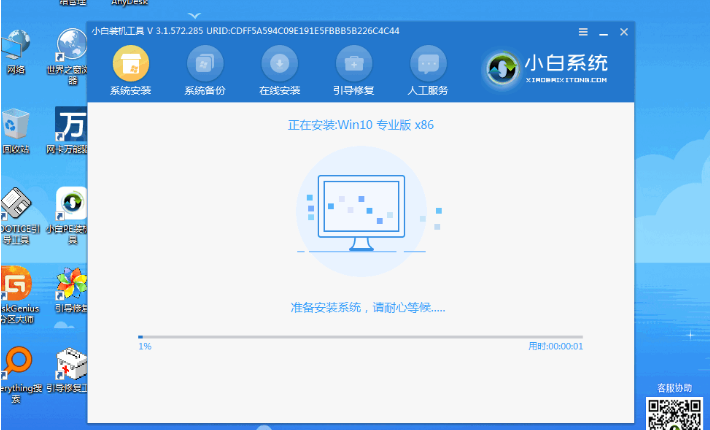Open the 世界之窗浏览器 desktop icon
This screenshot has height=430, width=710.
(x=70, y=55)
